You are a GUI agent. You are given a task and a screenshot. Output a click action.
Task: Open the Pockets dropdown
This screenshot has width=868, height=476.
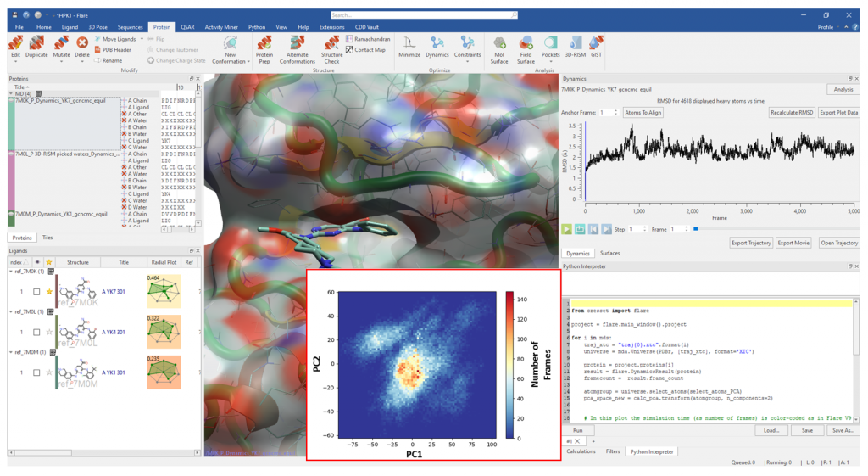click(551, 55)
